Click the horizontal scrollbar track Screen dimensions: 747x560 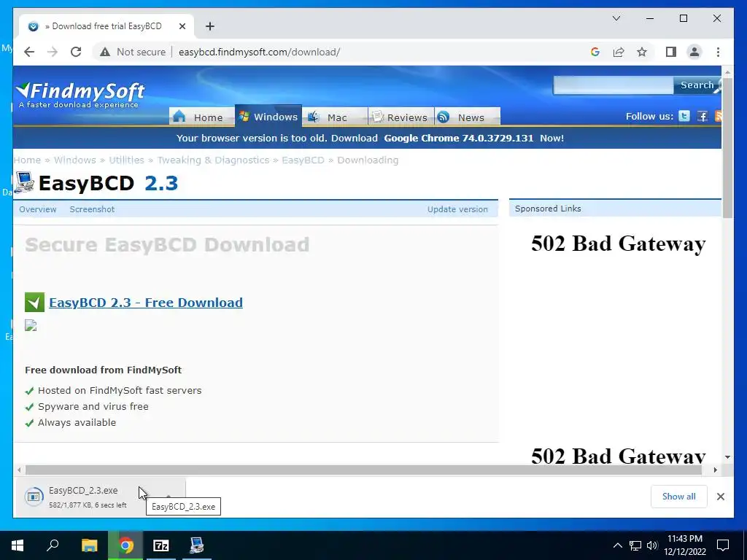coord(363,470)
